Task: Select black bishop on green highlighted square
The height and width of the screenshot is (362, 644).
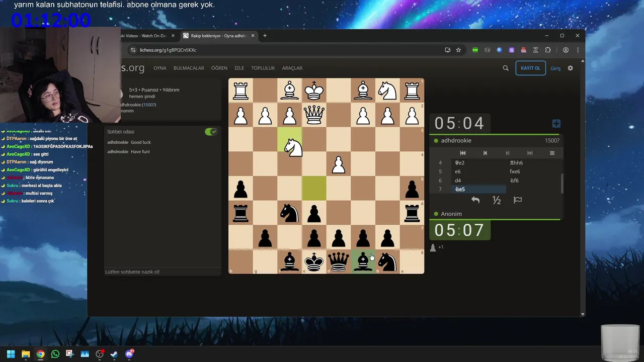Action: [x=363, y=262]
